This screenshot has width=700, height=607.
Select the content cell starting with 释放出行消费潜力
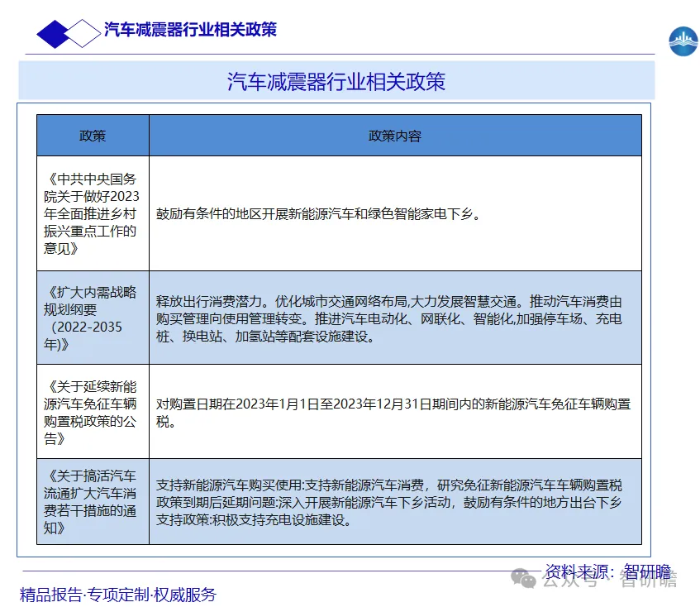coord(395,318)
